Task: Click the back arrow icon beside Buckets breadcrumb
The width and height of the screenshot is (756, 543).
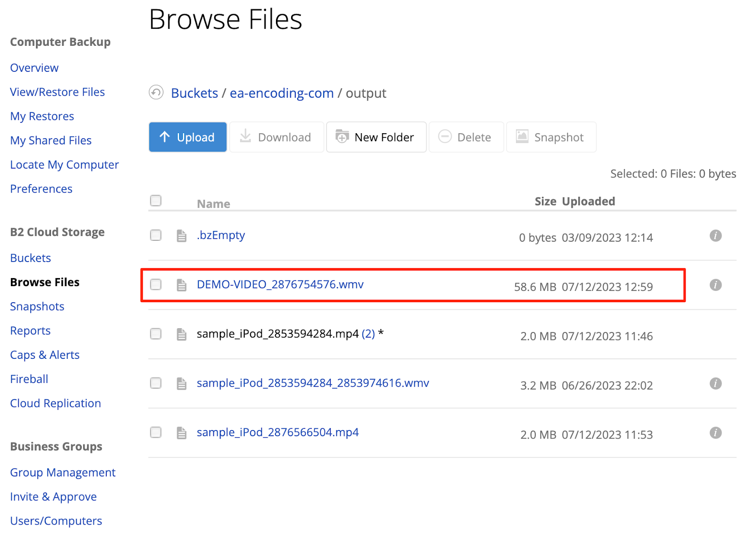Action: pyautogui.click(x=156, y=92)
